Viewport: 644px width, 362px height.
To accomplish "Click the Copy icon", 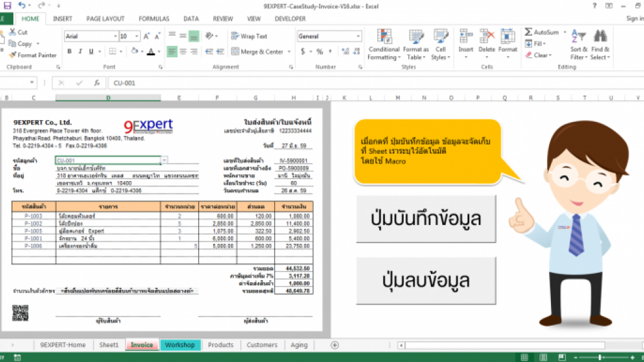I will pos(13,43).
